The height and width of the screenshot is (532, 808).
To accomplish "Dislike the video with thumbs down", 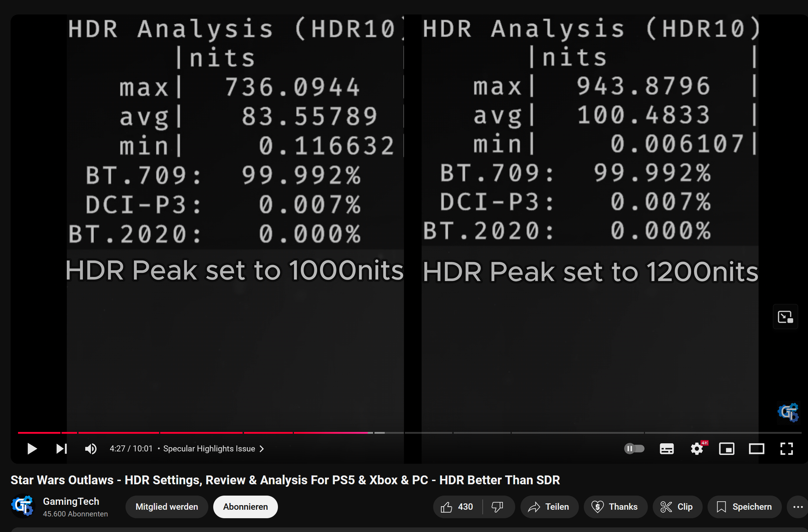I will tap(498, 507).
